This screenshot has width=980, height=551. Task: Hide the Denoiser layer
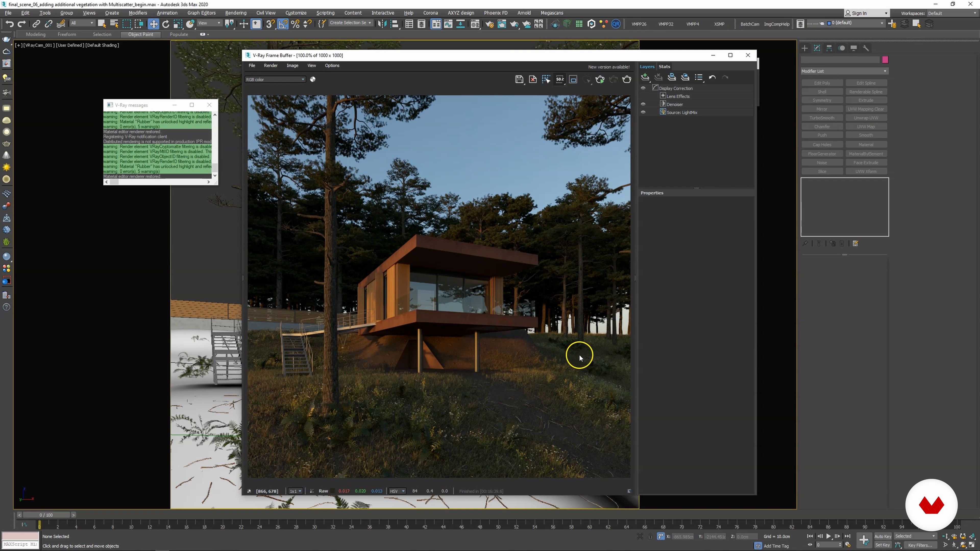pos(643,104)
